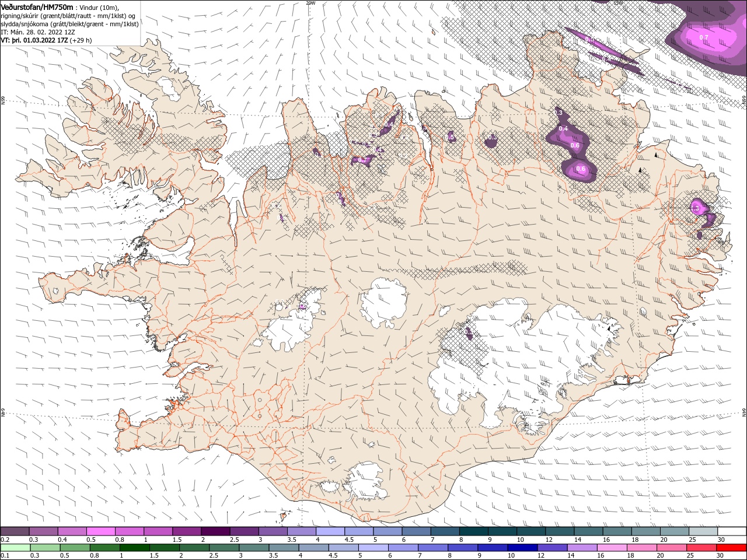This screenshot has height=560, width=747.
Task: Select the darkest green rain swatch at 1
Action: 135,548
